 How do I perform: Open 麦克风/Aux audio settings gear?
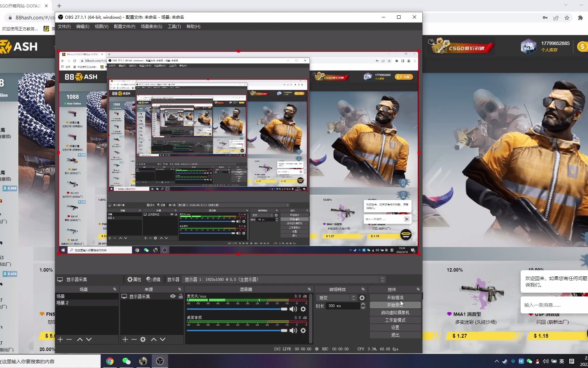point(303,309)
